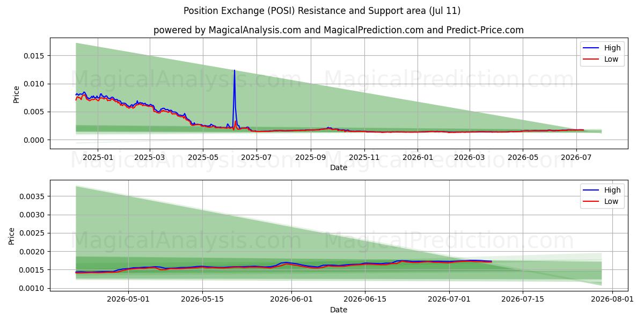This screenshot has height=322, width=644.
Task: Click the top chart 'Price' axis label
Action: (x=17, y=94)
